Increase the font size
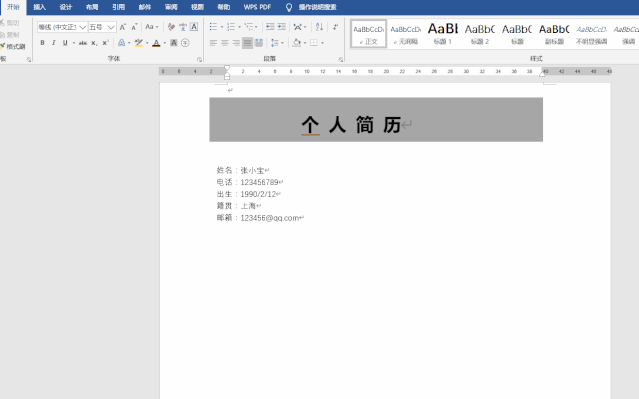Screen dimensions: 639x399 [123, 27]
